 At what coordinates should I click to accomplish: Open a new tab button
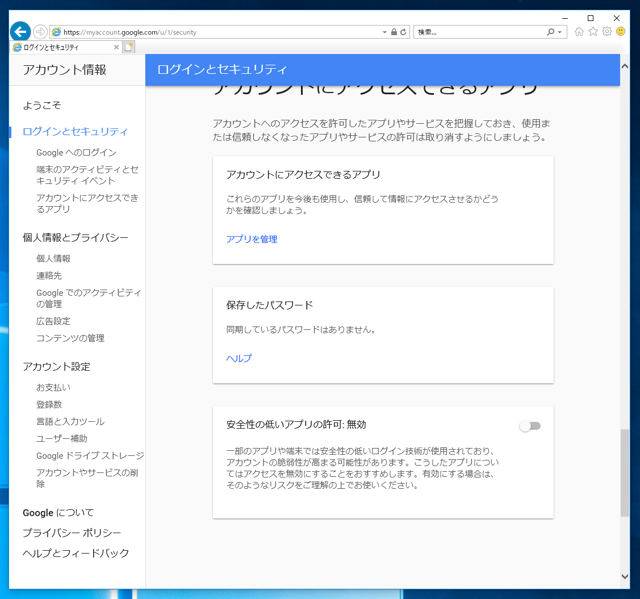(x=129, y=47)
